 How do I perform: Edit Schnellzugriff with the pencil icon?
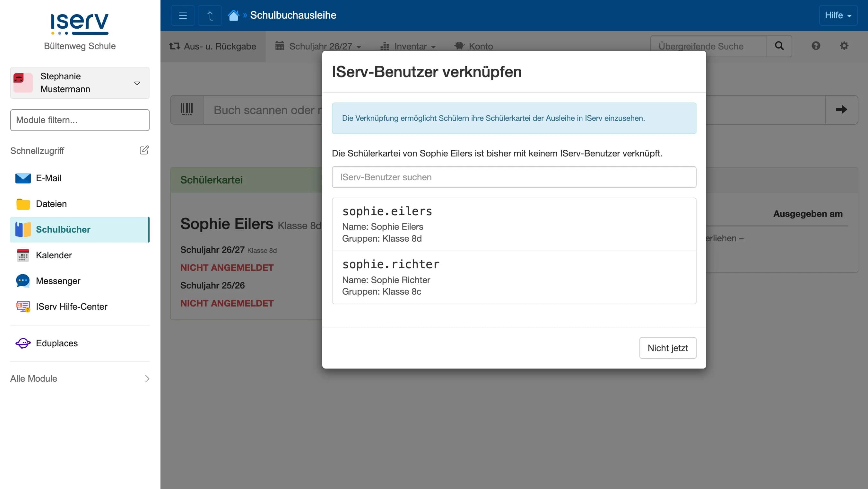pos(144,150)
